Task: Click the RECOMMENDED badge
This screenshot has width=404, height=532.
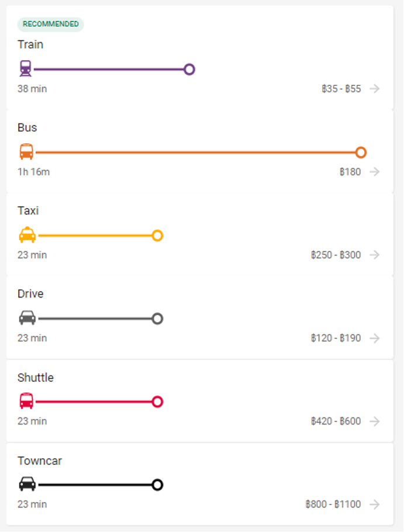Action: coord(50,24)
